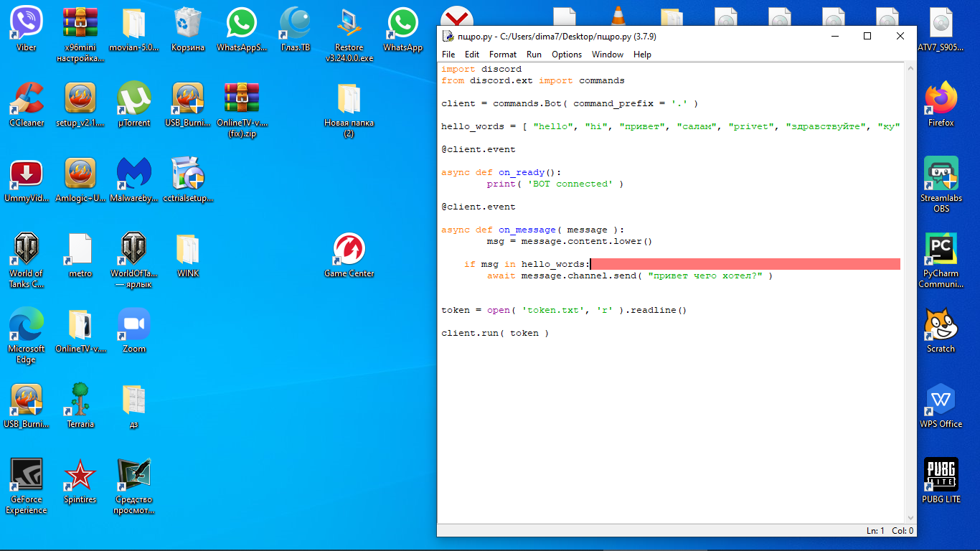Viewport: 980px width, 551px height.
Task: Click the 'Col: 0' status bar entry
Action: pyautogui.click(x=903, y=531)
